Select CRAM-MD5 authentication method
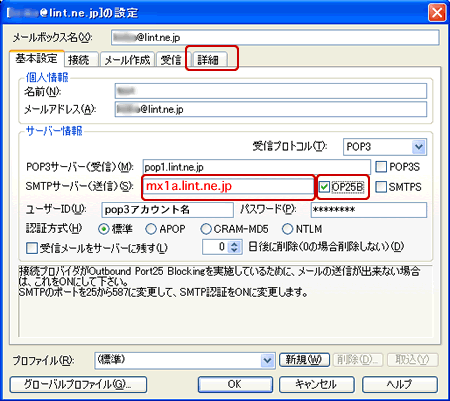The image size is (450, 401). (206, 229)
